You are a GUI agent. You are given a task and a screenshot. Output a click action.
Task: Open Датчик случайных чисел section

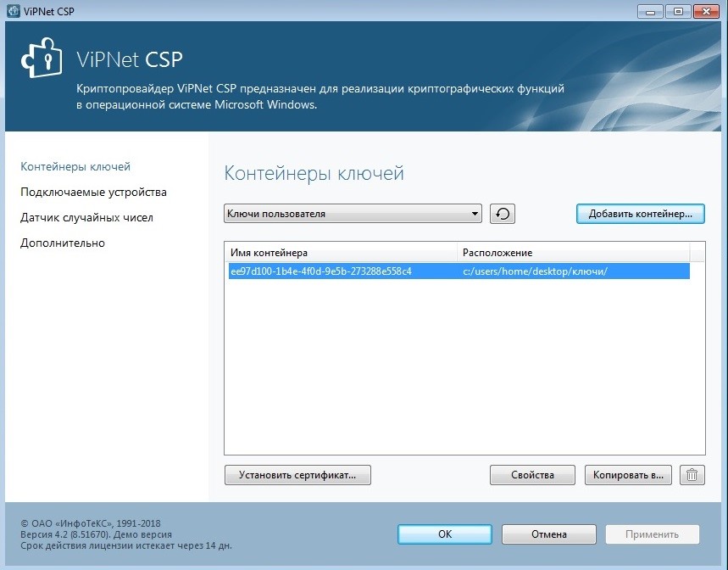86,217
